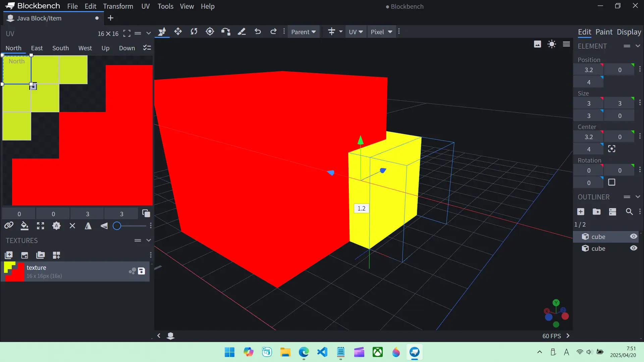The width and height of the screenshot is (644, 362).
Task: Open the Transform menu
Action: click(x=118, y=6)
